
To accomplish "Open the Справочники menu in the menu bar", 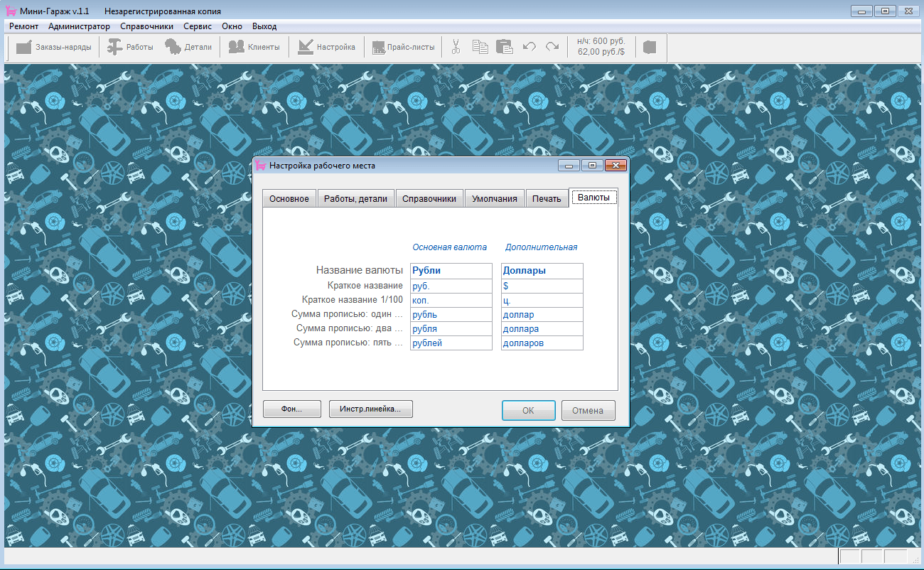I will click(147, 26).
